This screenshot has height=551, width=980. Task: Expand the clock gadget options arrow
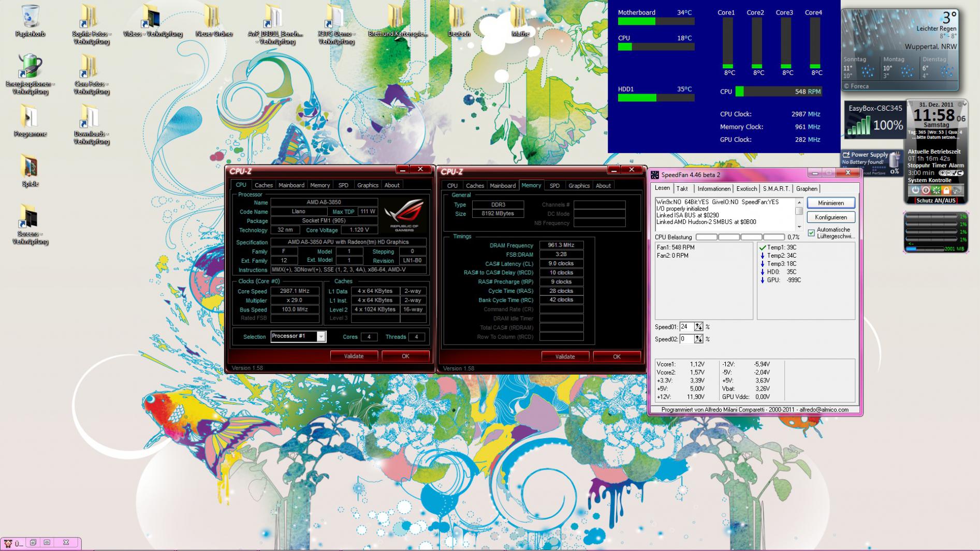point(963,104)
